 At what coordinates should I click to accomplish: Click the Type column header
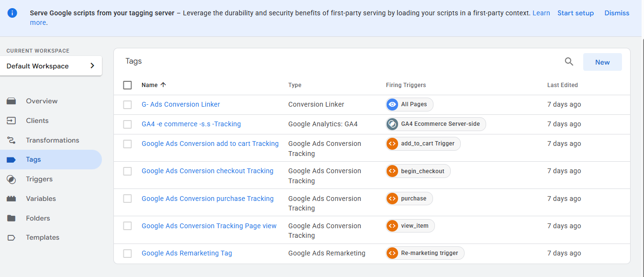pos(295,85)
